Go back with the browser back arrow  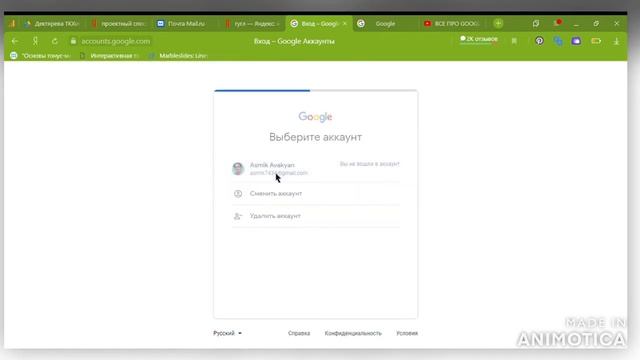coord(15,41)
